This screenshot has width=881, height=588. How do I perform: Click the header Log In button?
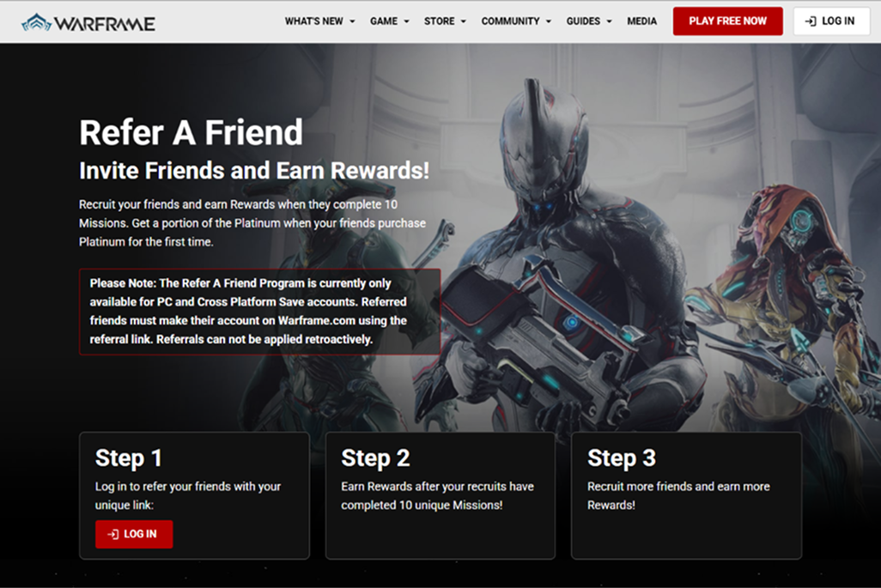pyautogui.click(x=831, y=21)
